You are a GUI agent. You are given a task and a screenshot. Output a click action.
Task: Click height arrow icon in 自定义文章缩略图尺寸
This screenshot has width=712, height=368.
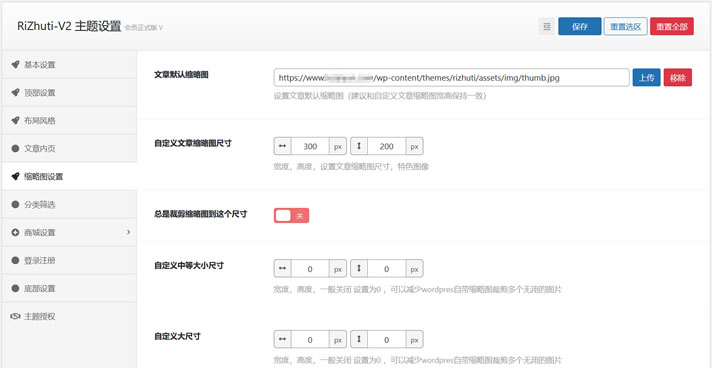point(359,146)
